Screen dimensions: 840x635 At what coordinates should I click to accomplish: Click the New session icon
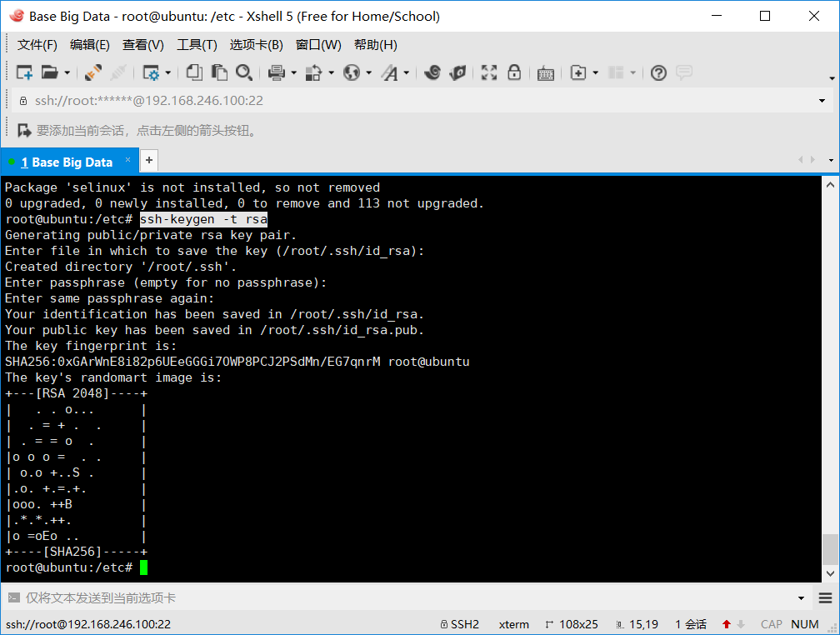coord(24,72)
